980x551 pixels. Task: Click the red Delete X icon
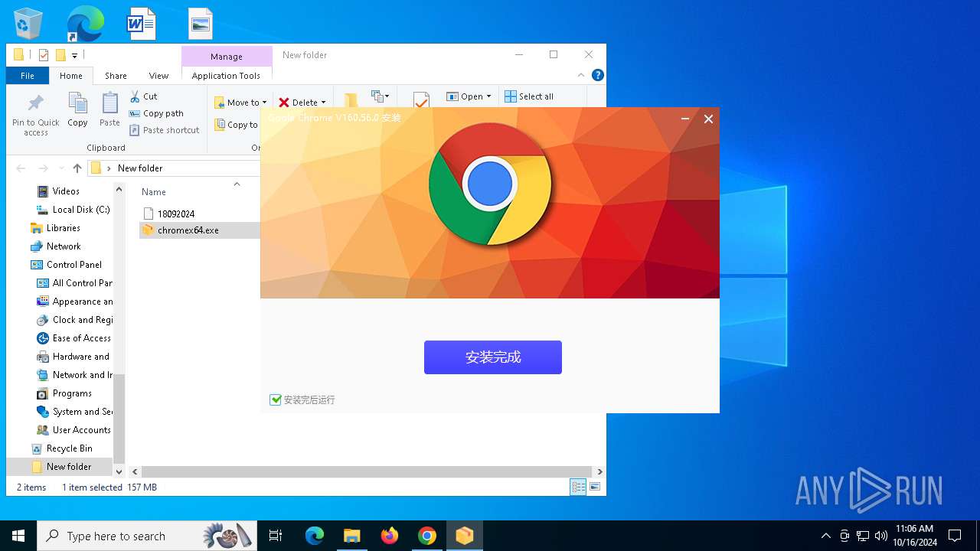coord(284,103)
